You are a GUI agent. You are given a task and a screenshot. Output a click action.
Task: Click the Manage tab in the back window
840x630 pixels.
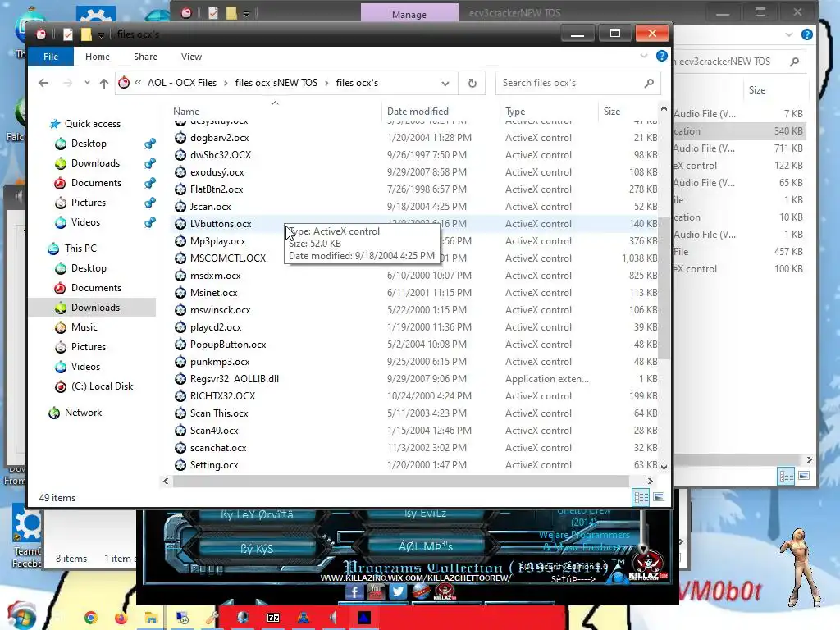coord(409,14)
